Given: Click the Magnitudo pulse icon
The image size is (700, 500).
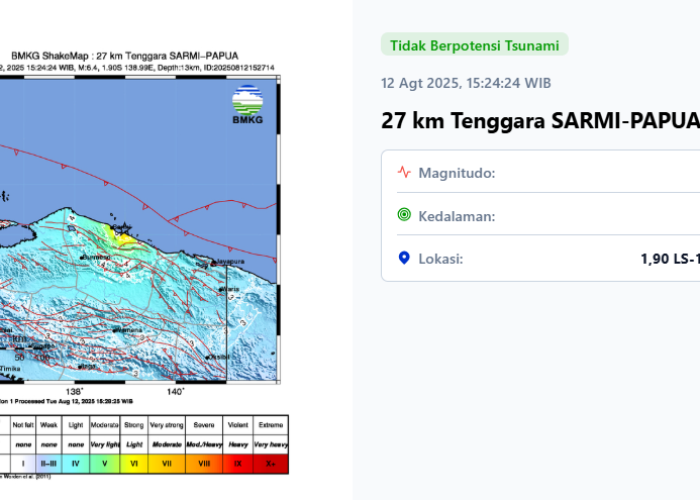Looking at the screenshot, I should coord(404,172).
